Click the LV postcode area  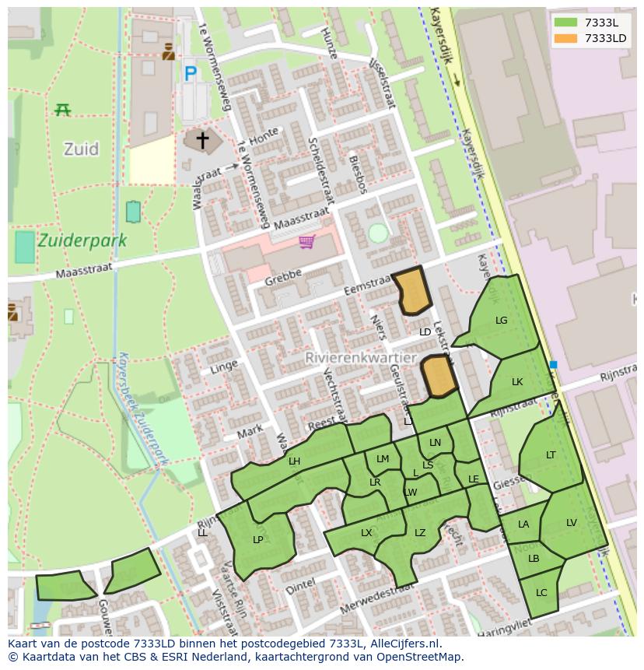[572, 523]
